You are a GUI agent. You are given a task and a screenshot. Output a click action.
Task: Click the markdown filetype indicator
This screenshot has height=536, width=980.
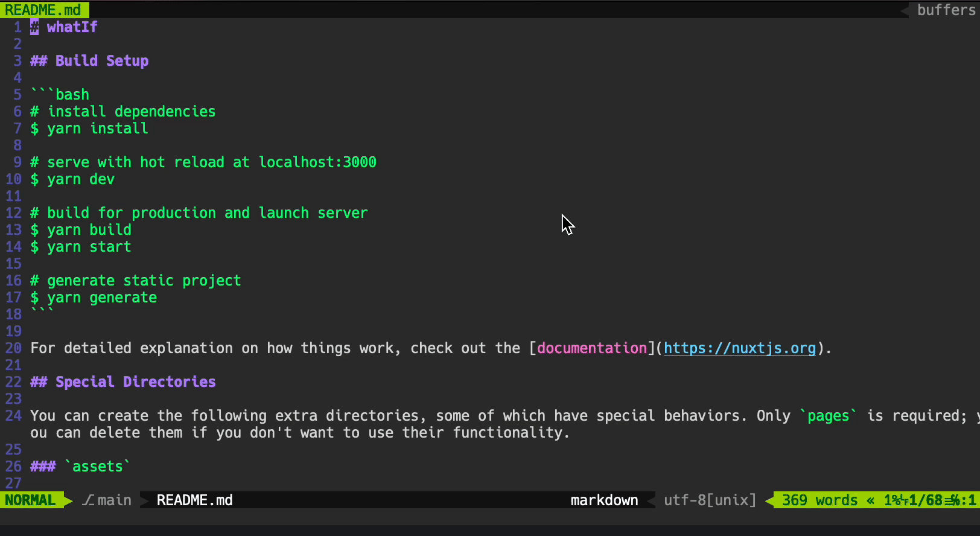[604, 500]
